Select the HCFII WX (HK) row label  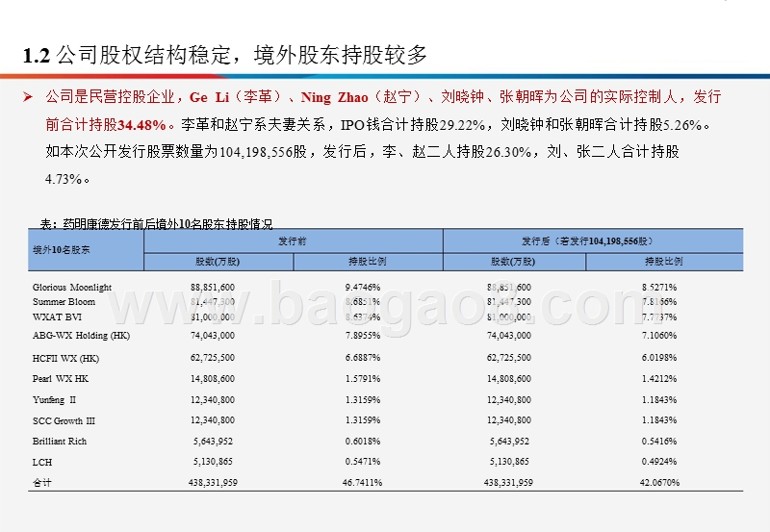pyautogui.click(x=65, y=358)
